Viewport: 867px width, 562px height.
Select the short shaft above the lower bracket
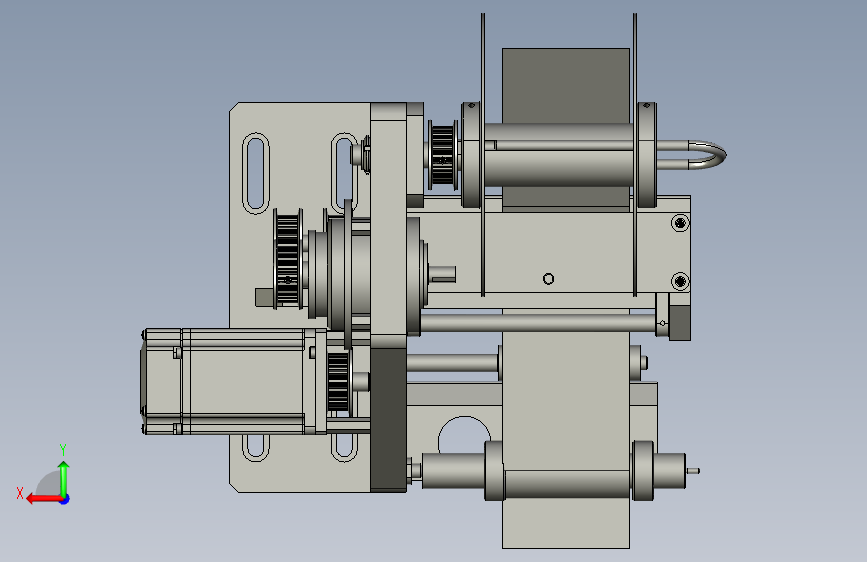[x=453, y=363]
